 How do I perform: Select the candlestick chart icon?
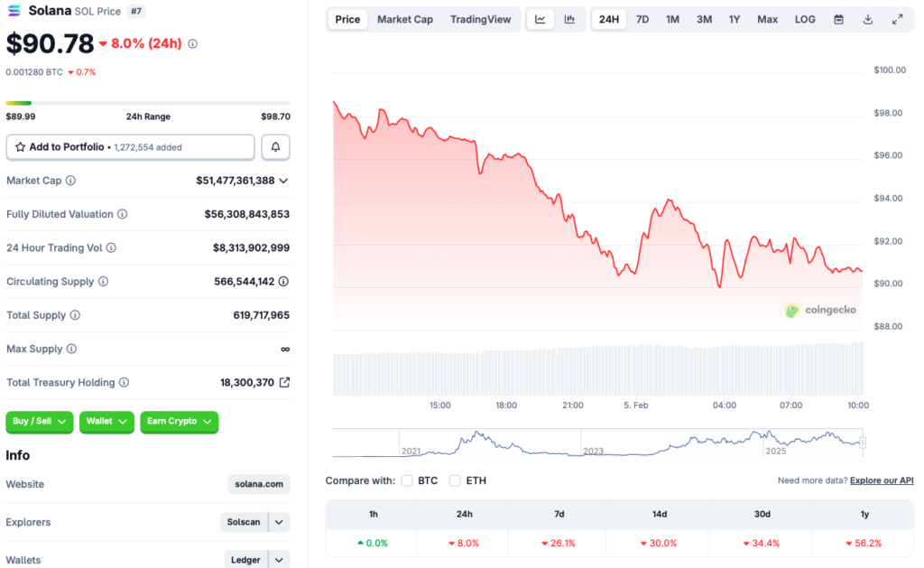569,18
